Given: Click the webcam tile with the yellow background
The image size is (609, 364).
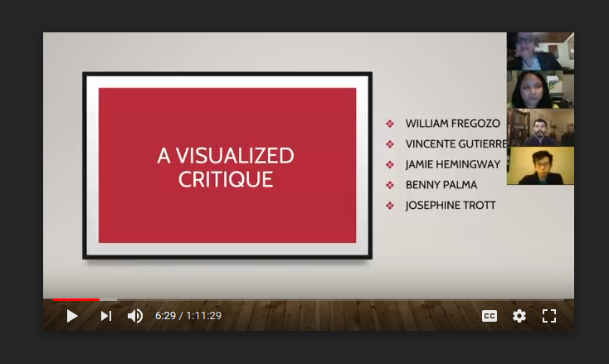Looking at the screenshot, I should click(x=539, y=166).
